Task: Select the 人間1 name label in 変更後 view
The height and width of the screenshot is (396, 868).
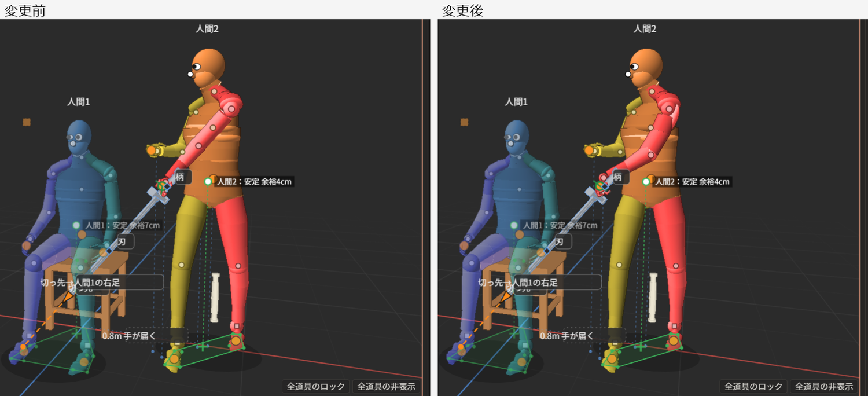Action: 516,102
